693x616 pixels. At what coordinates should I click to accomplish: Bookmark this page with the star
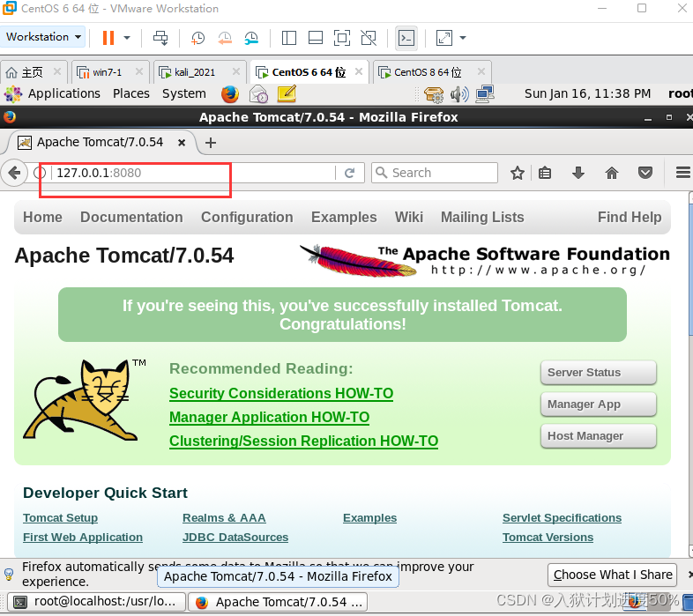517,173
